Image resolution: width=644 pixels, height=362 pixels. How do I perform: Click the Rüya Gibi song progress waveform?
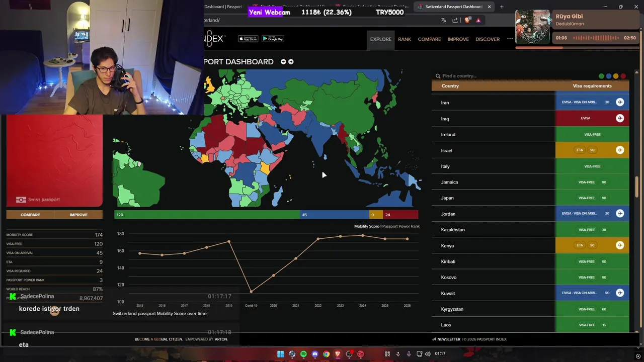[596, 38]
